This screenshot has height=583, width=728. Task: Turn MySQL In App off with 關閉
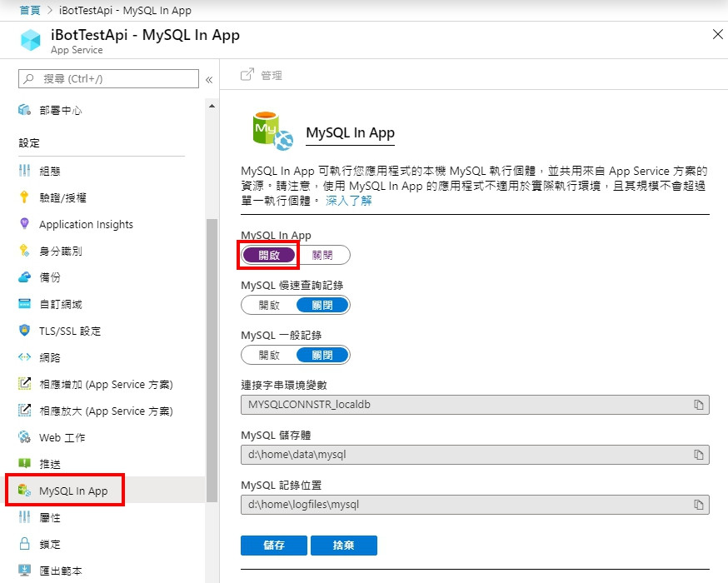(x=322, y=255)
